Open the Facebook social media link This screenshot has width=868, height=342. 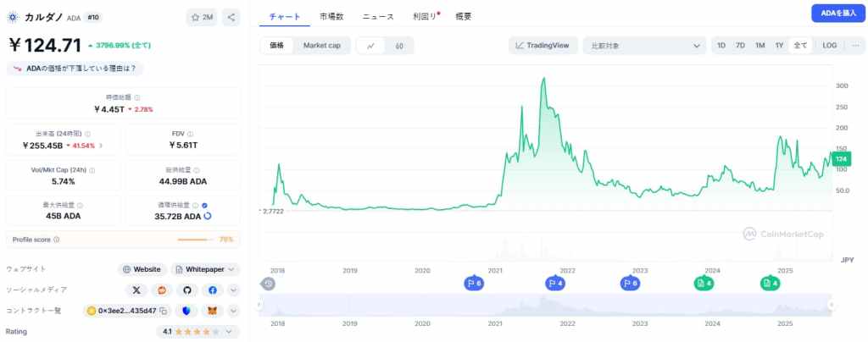213,290
